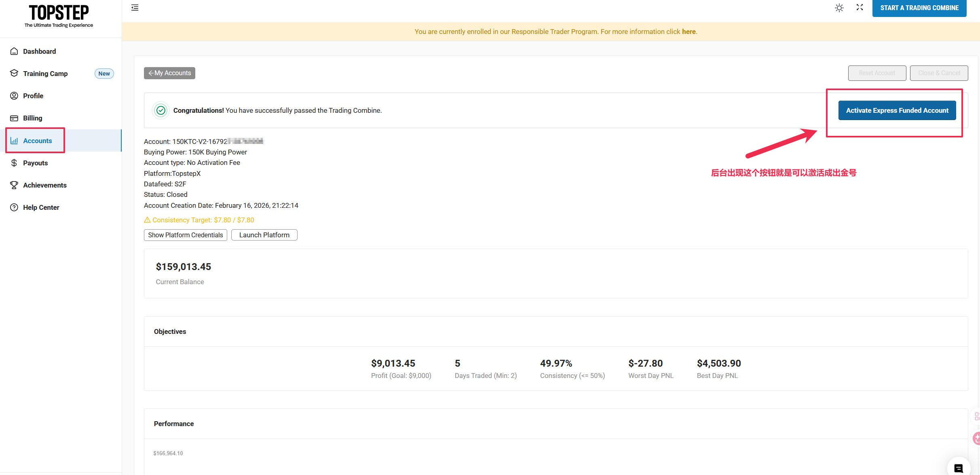980x475 pixels.
Task: Click the chart value $166,964.10
Action: tap(168, 453)
